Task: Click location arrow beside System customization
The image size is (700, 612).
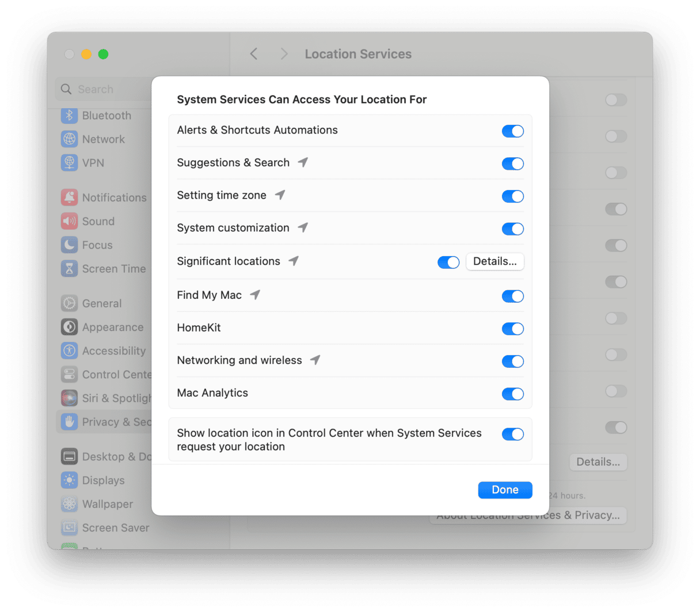Action: [x=303, y=227]
